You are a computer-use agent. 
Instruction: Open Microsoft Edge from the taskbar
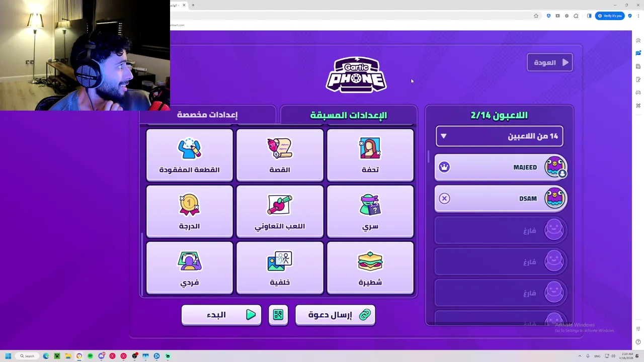click(x=46, y=356)
